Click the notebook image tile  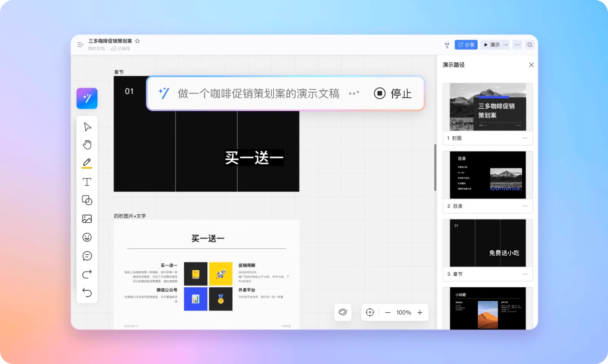click(x=196, y=274)
